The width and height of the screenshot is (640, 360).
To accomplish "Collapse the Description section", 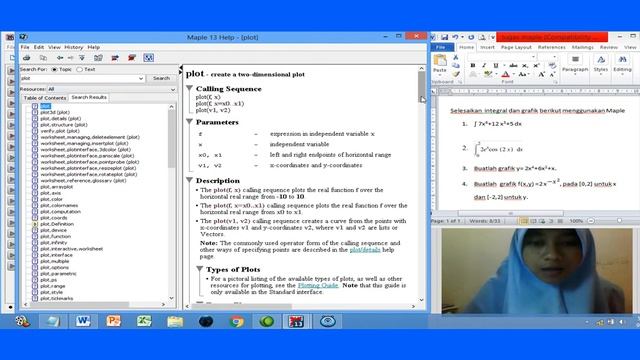I will pos(189,180).
